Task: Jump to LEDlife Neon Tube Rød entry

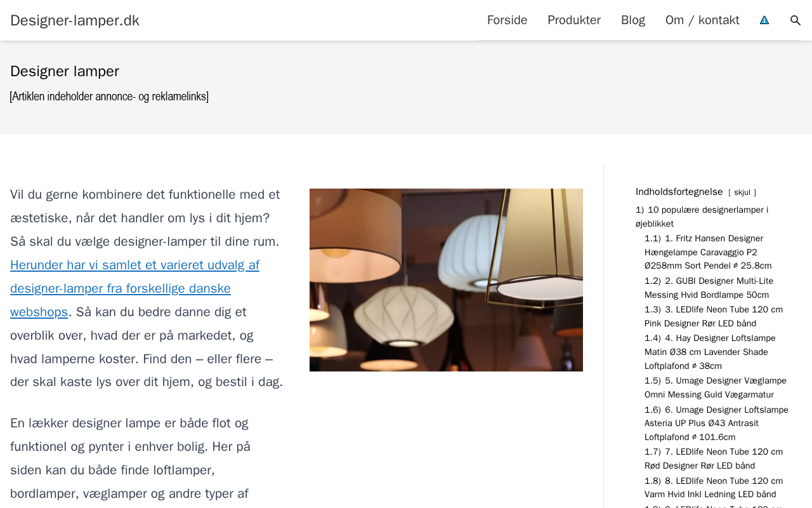Action: click(714, 458)
